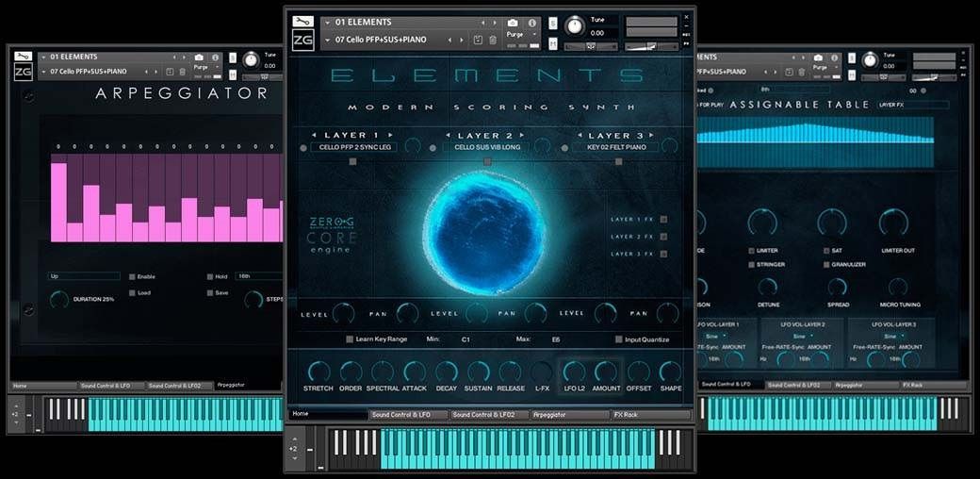Click the MICRO TUNING knob in right window
The width and height of the screenshot is (980, 479).
(x=898, y=287)
